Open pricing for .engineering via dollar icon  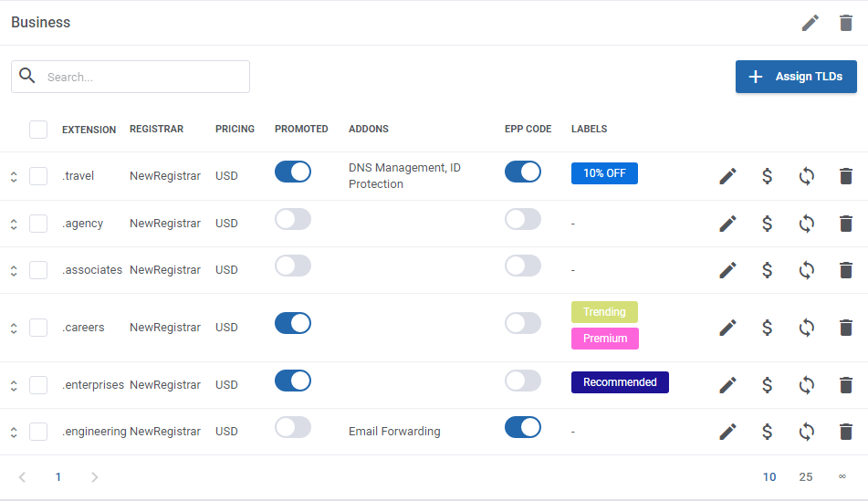pos(768,432)
